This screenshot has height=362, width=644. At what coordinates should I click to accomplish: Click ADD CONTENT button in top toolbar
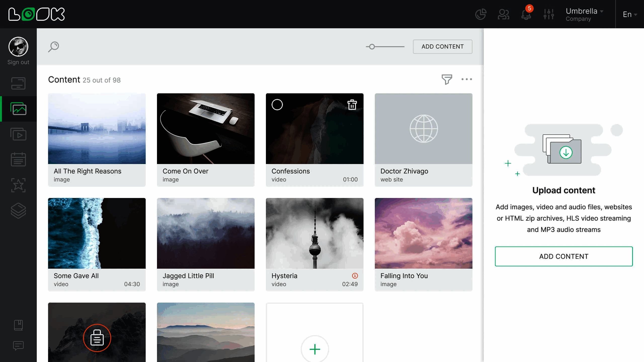[x=442, y=47]
